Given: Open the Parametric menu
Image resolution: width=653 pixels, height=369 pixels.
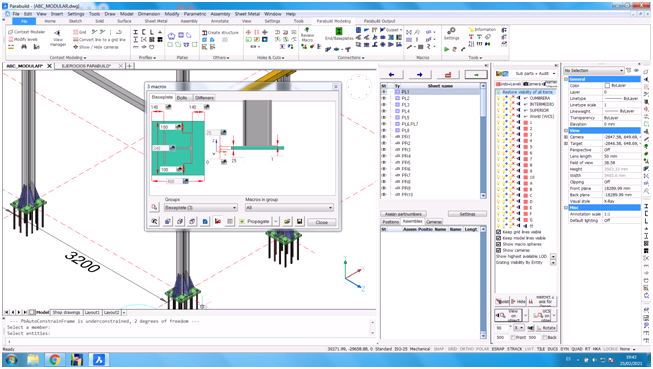Looking at the screenshot, I should 195,14.
